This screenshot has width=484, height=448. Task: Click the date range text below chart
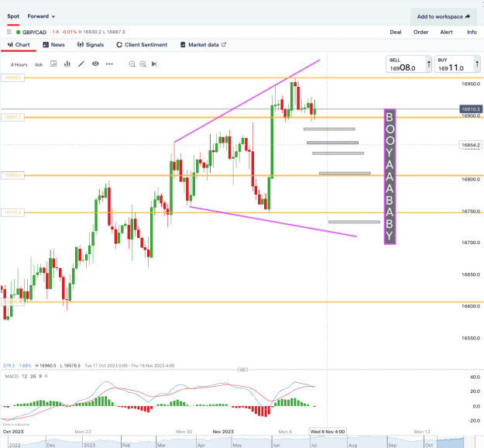129,366
